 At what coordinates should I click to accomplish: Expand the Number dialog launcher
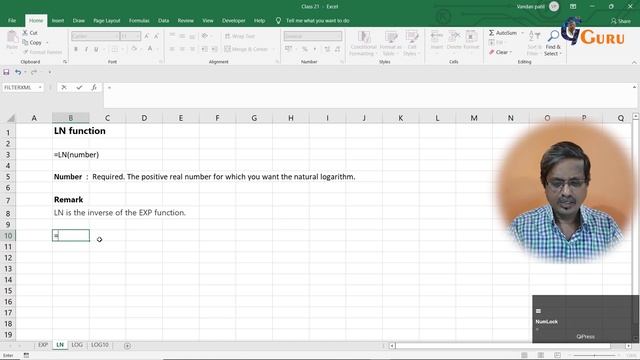pos(342,62)
